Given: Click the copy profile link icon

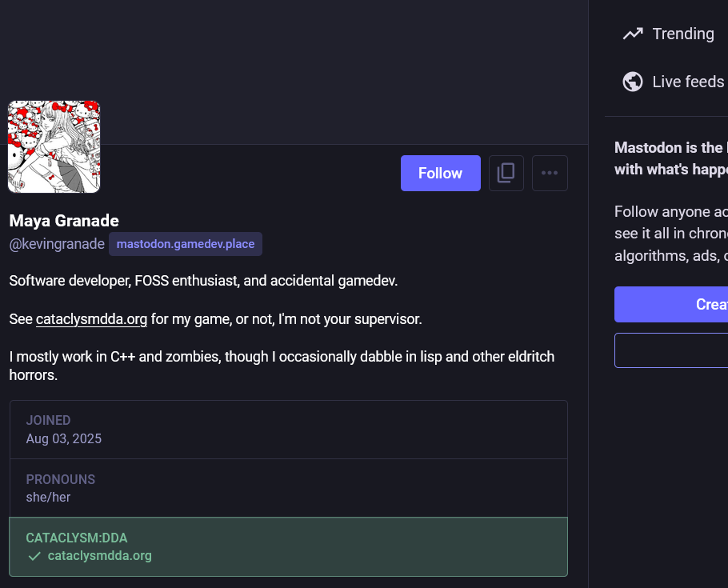Looking at the screenshot, I should [x=506, y=173].
